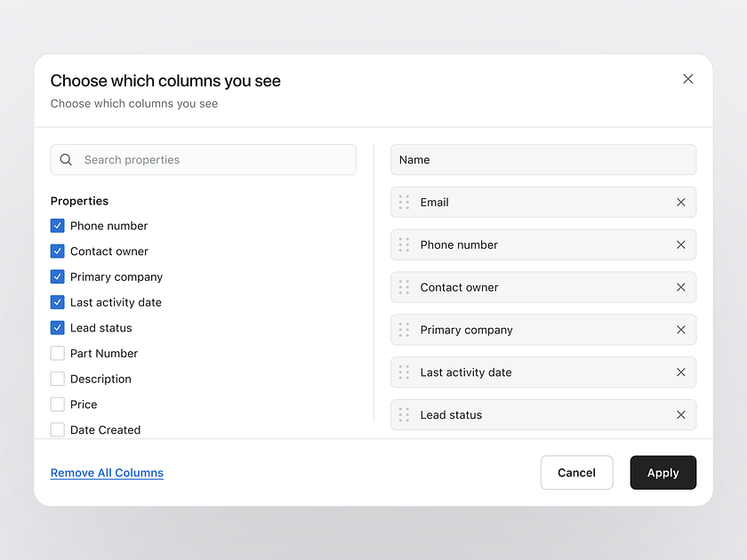Check the Description property
The width and height of the screenshot is (747, 560).
(x=57, y=379)
